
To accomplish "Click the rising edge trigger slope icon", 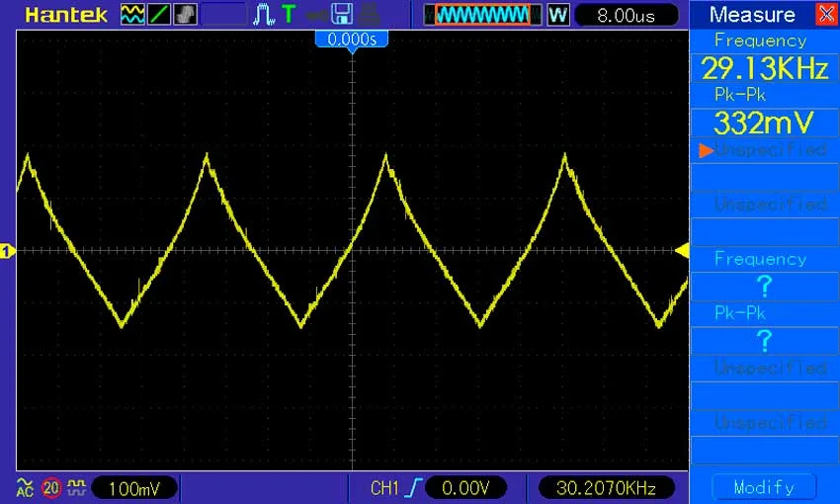I will click(410, 487).
